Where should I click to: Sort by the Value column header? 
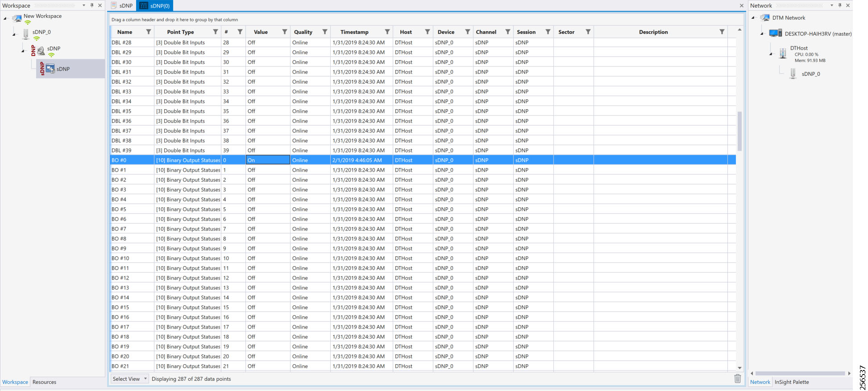point(261,32)
